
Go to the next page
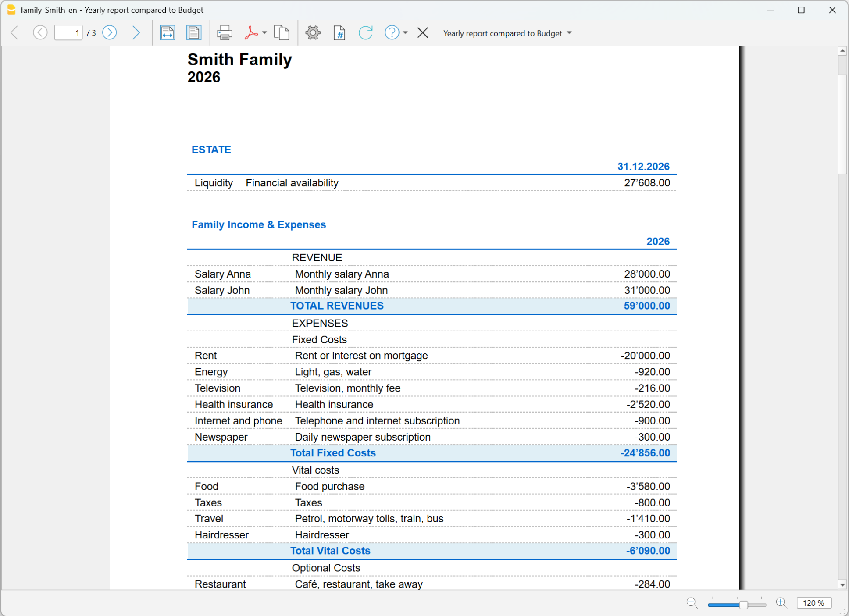[110, 32]
